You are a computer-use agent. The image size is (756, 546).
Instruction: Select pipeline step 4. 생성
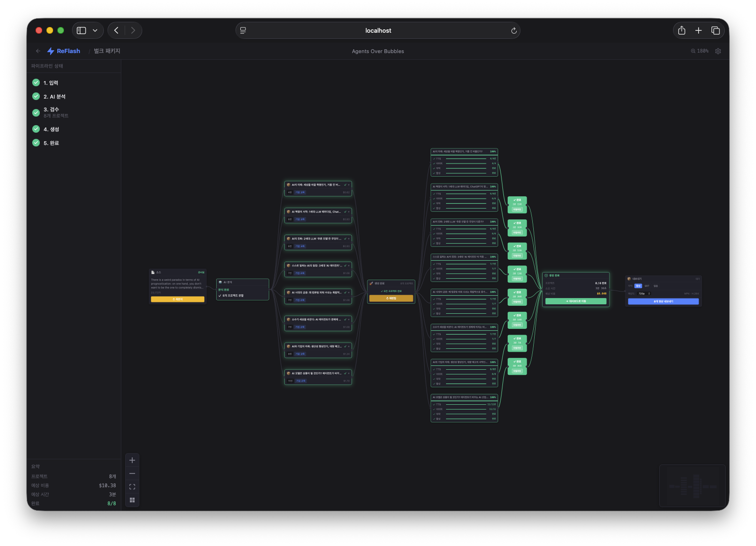51,129
